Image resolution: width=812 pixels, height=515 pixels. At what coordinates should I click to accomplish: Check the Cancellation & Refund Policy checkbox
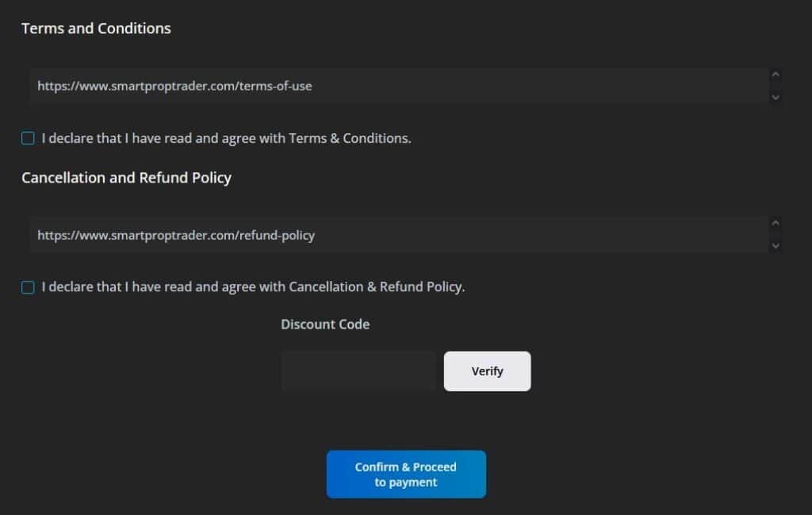(28, 286)
